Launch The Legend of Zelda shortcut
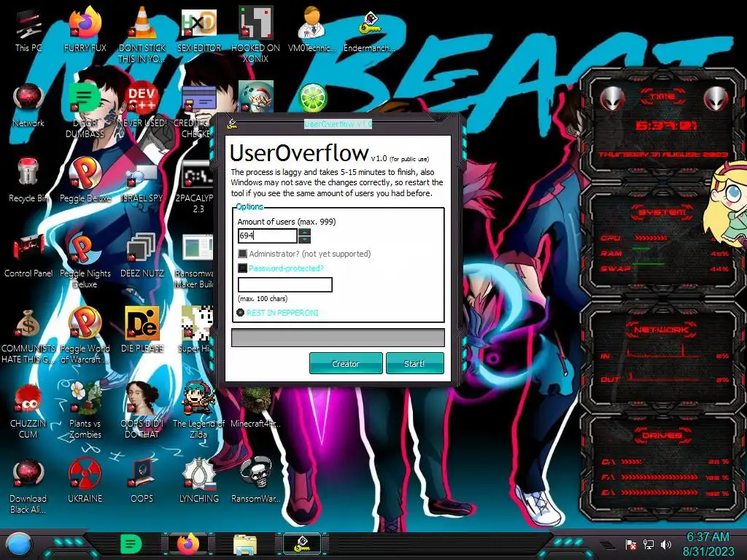 [x=198, y=410]
